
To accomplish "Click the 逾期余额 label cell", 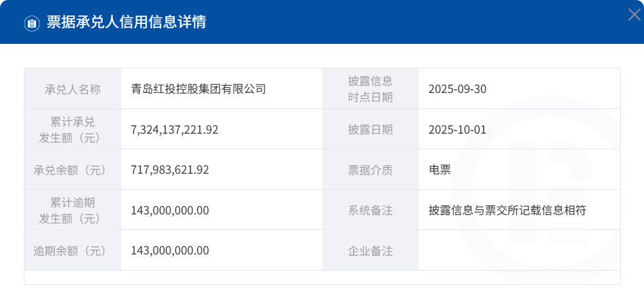I will click(x=72, y=251).
